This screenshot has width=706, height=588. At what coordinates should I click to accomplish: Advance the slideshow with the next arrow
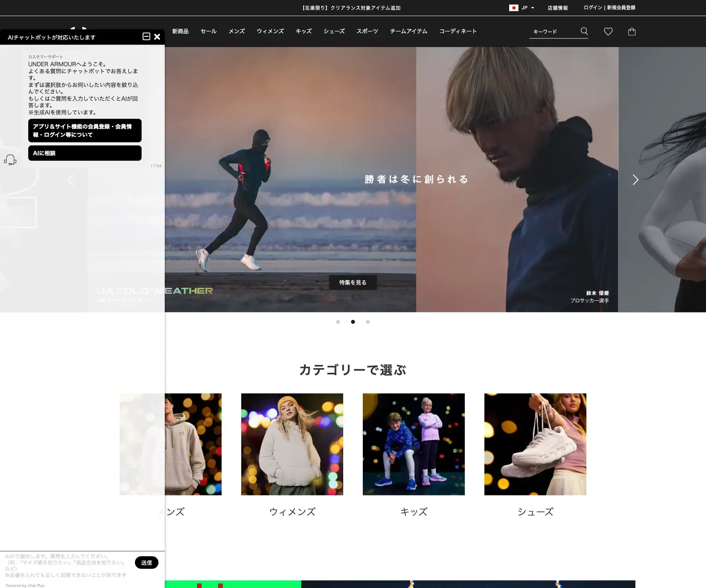[x=635, y=180]
